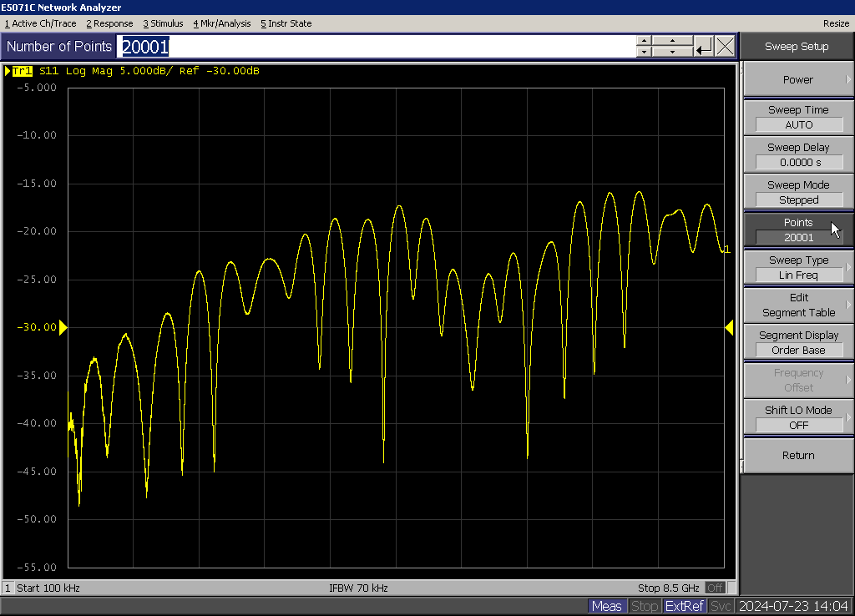Click the small up arrow stepper

point(643,40)
